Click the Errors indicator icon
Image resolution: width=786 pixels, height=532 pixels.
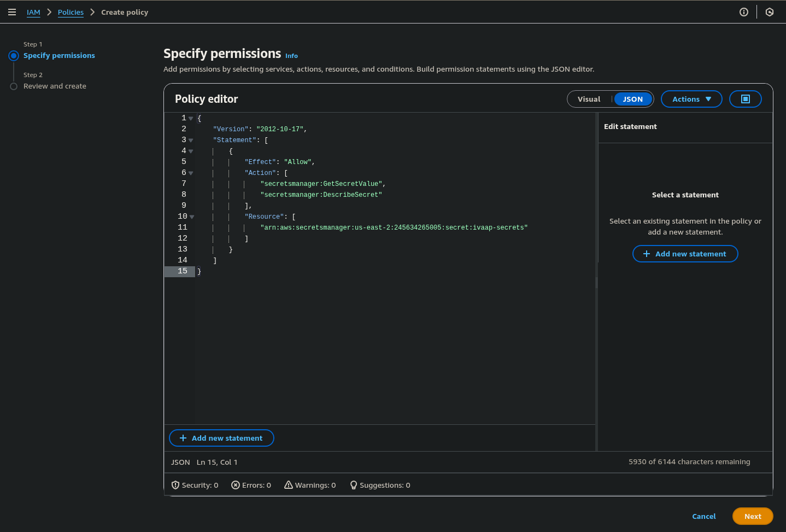235,485
